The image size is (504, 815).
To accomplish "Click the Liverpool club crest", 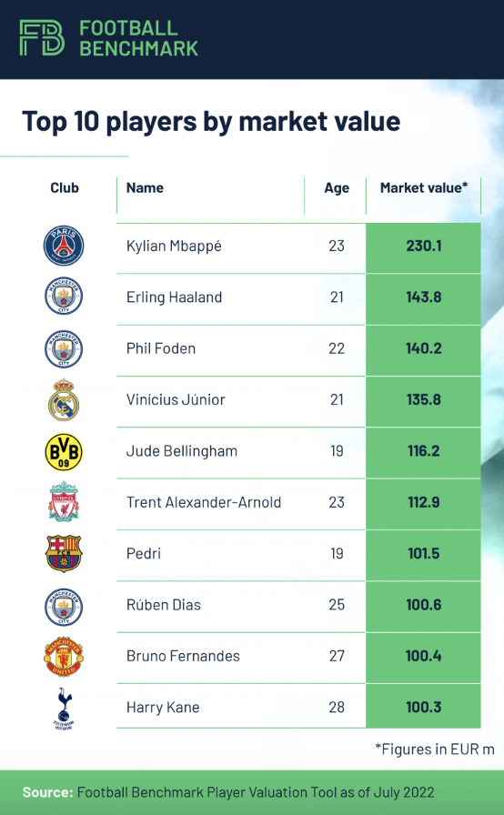I will (x=64, y=502).
